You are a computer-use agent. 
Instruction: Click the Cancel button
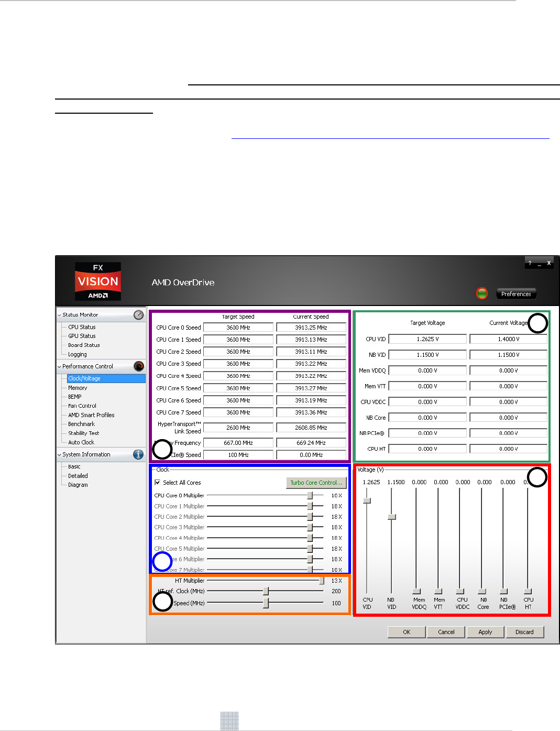pyautogui.click(x=446, y=632)
